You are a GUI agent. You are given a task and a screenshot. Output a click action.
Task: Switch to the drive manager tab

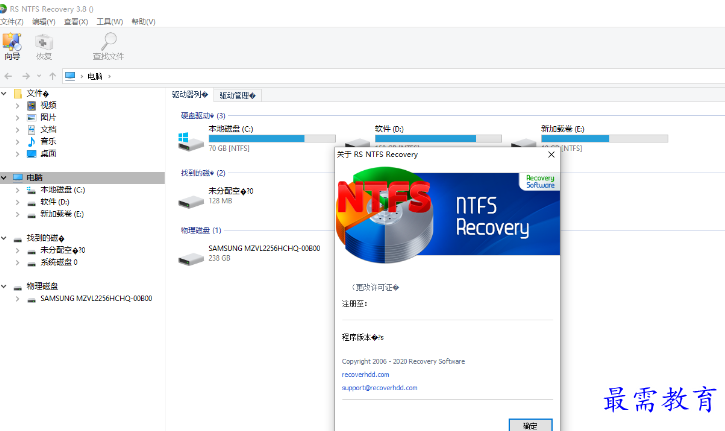point(238,95)
